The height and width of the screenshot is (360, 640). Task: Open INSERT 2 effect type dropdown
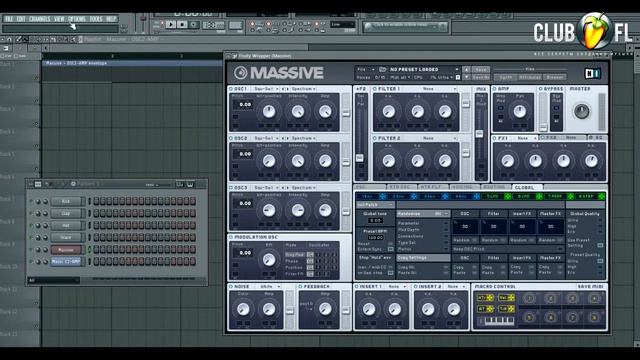pyautogui.click(x=456, y=287)
